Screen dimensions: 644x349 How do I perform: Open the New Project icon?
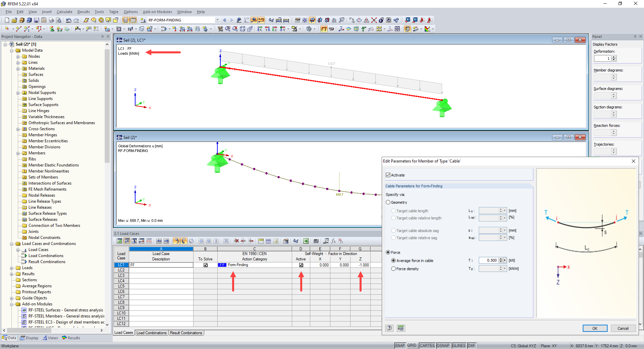pyautogui.click(x=6, y=20)
